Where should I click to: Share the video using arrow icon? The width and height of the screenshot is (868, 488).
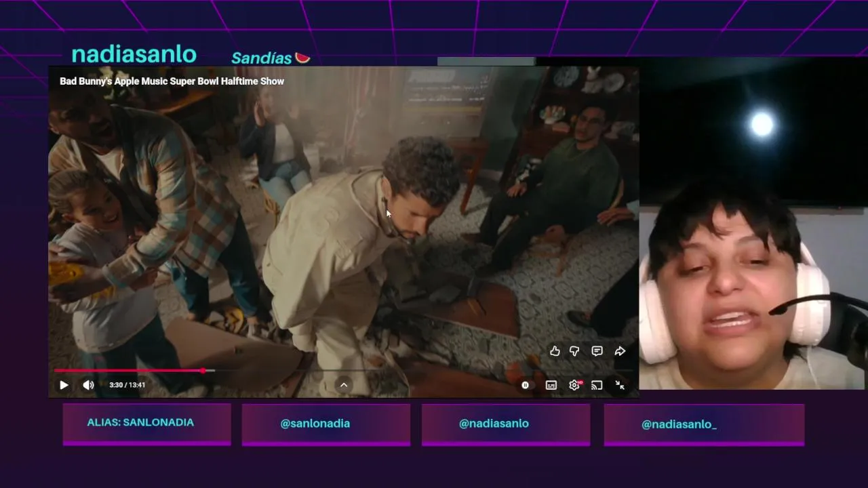coord(620,351)
